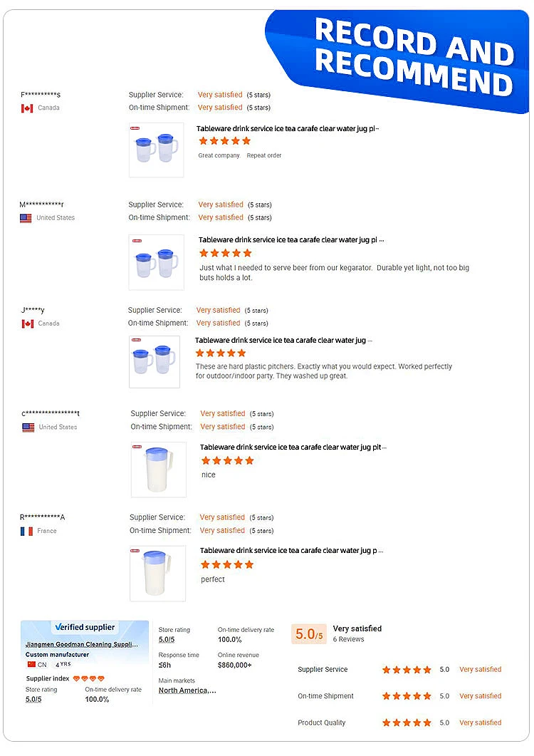Click the Canada flag beside F**********s
This screenshot has height=756, width=534.
coord(27,108)
